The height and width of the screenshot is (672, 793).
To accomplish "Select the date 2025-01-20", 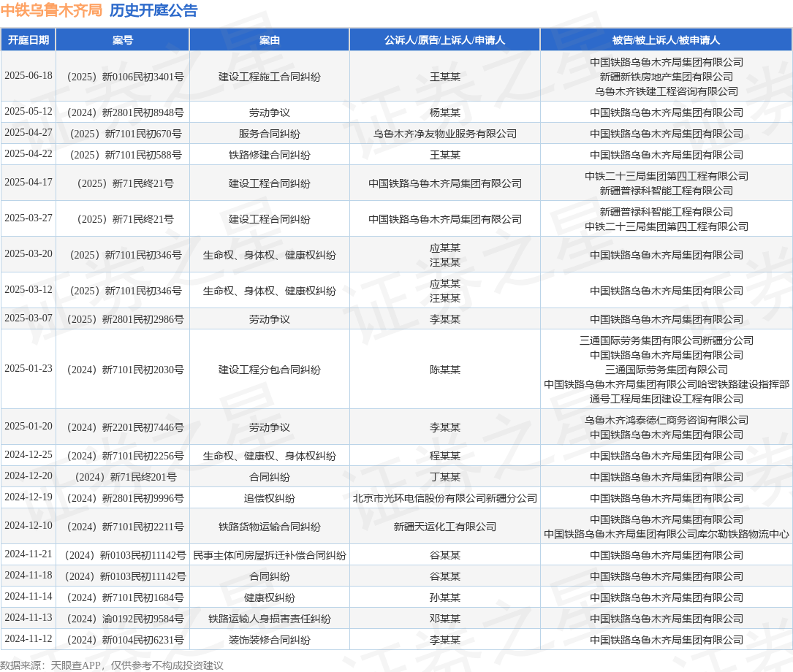I will [x=29, y=426].
